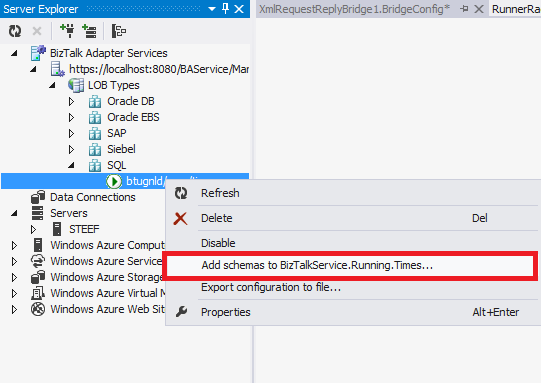541x383 pixels.
Task: Click the 'Server Explorer' panel title
Action: [x=41, y=9]
